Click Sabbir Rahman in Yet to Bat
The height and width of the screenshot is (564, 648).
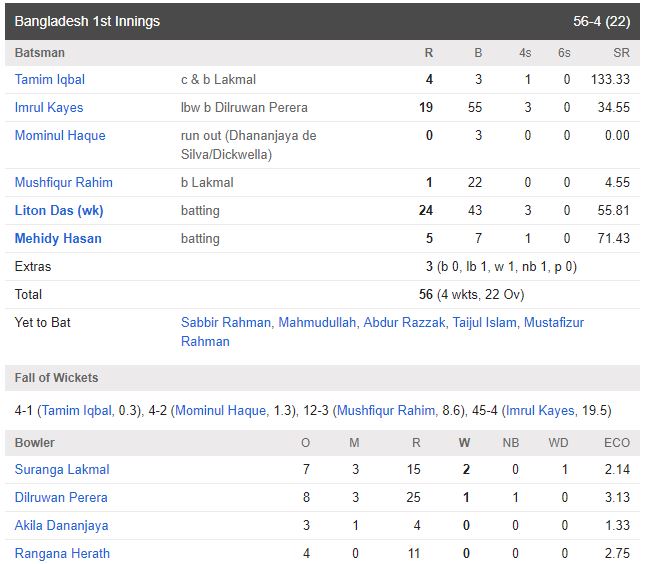(x=226, y=322)
